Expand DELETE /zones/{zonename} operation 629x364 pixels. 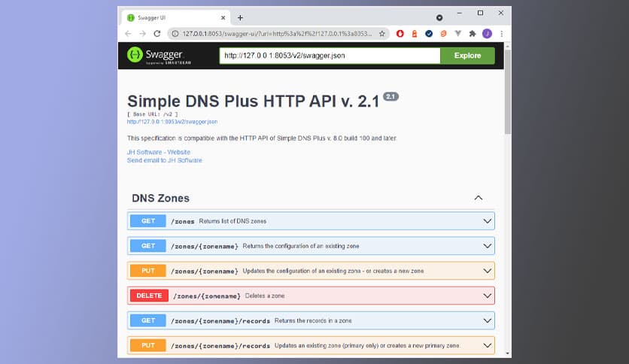click(311, 296)
